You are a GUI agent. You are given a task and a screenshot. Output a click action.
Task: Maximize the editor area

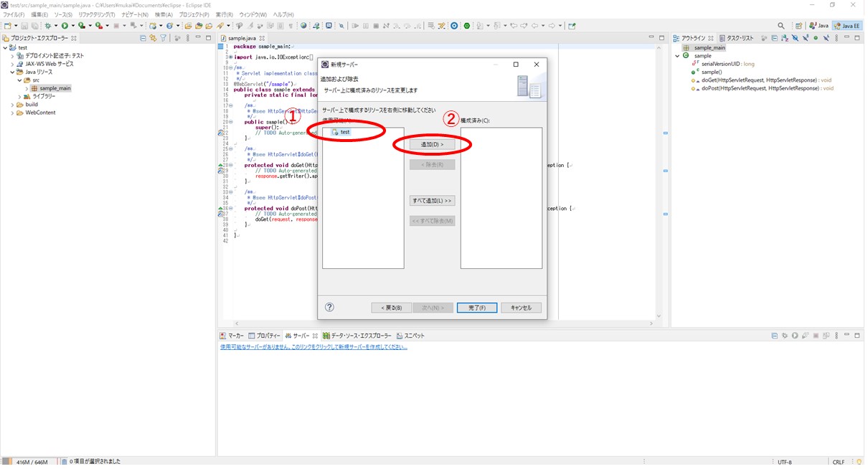point(662,38)
